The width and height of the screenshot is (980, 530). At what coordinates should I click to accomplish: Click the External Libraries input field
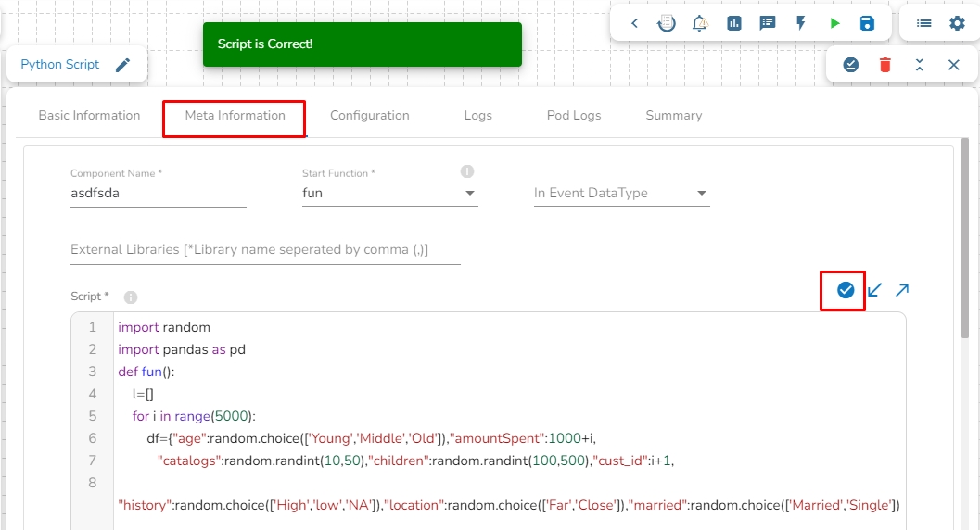265,250
